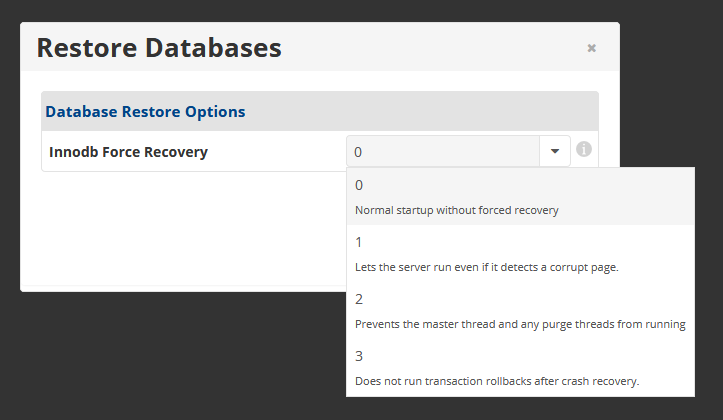Click the Restore Databases dialog title

pos(159,47)
